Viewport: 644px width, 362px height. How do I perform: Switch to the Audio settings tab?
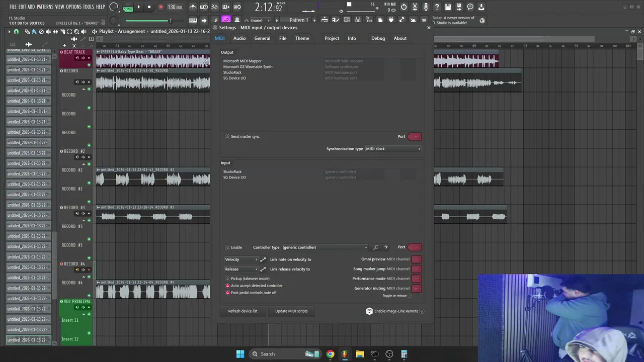(x=239, y=38)
